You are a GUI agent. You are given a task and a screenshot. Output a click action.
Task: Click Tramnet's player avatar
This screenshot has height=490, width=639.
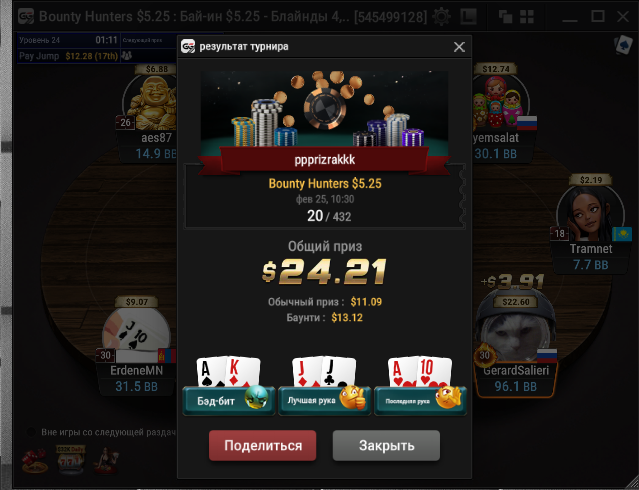tap(590, 214)
